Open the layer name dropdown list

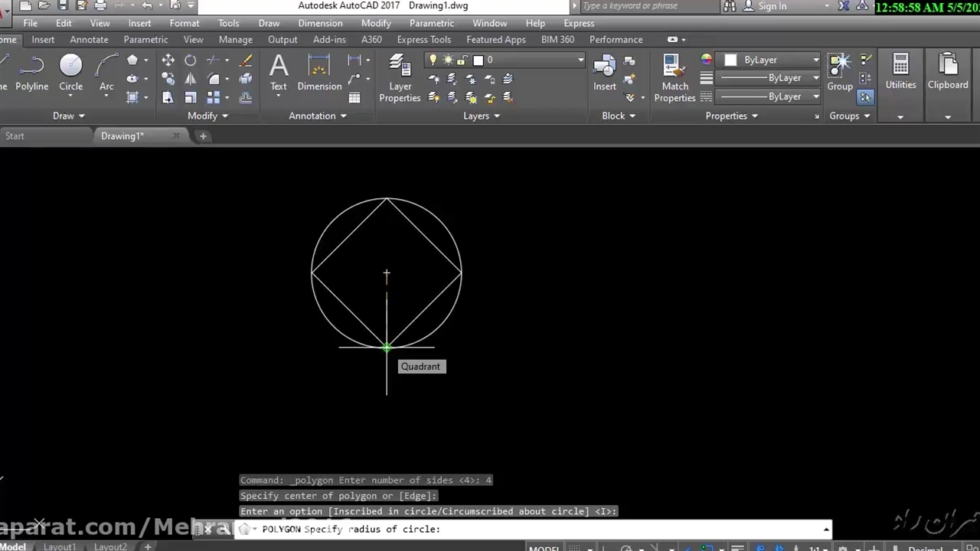tap(580, 60)
